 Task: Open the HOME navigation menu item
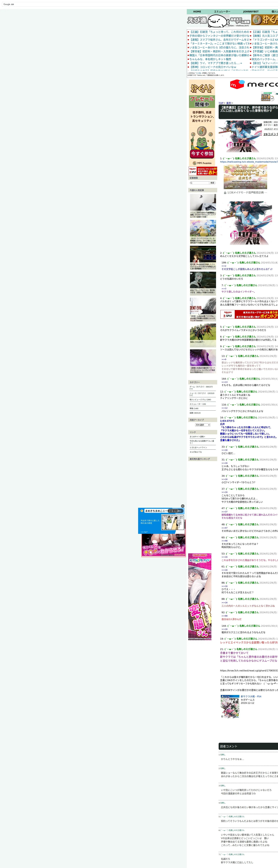point(197,11)
